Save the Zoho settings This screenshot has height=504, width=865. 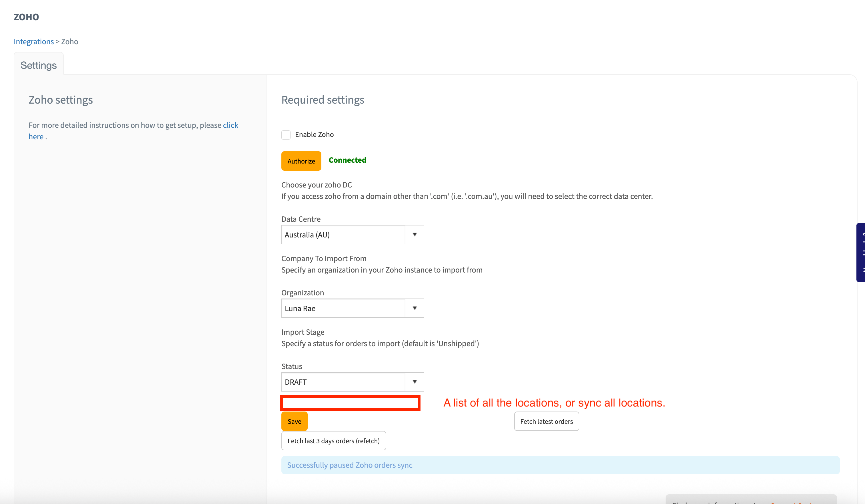tap(294, 421)
